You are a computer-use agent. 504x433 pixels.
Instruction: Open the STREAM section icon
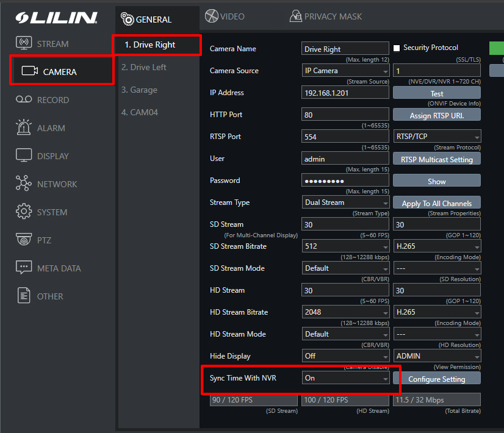tap(23, 44)
